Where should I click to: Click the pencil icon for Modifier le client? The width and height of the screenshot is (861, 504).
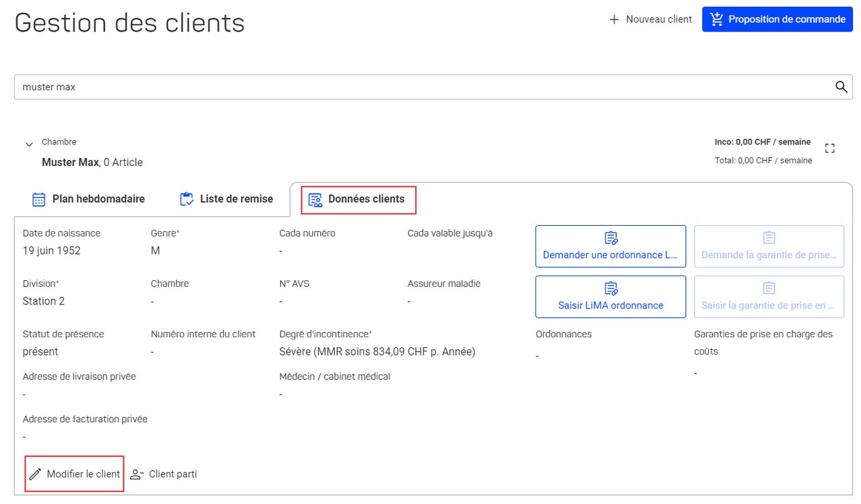tap(35, 474)
